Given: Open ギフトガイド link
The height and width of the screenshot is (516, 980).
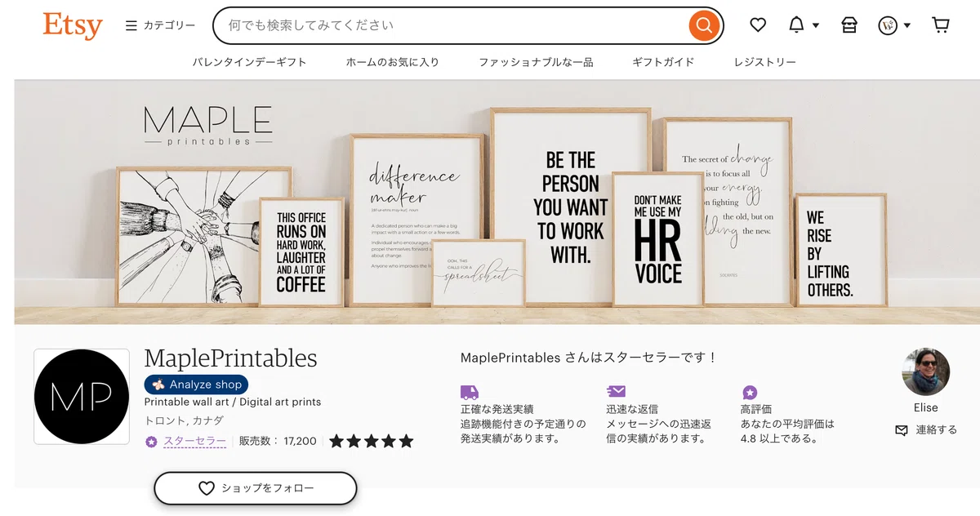Looking at the screenshot, I should click(663, 62).
